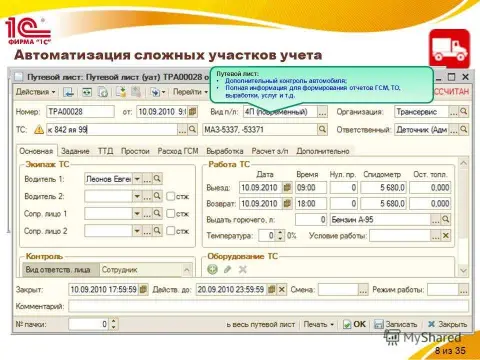This screenshot has height=360, width=480.
Task: Expand Водитель 1 dropdown arrow
Action: (x=137, y=179)
